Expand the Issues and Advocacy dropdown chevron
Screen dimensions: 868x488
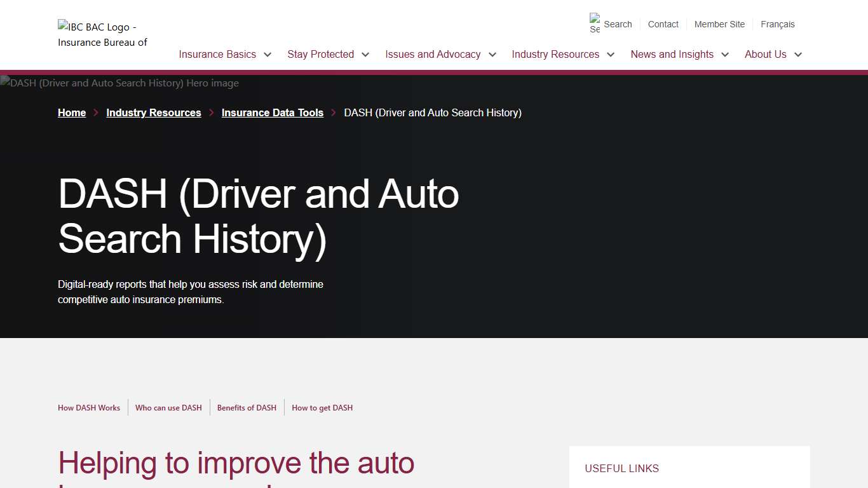pyautogui.click(x=492, y=55)
